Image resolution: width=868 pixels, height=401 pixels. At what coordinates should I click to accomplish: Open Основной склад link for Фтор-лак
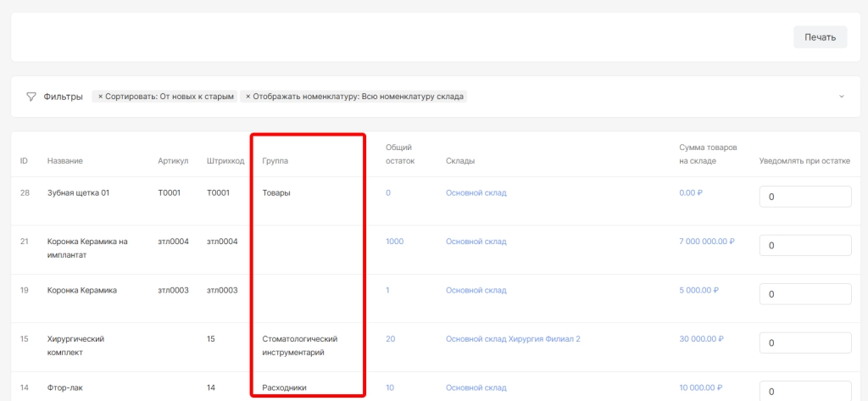click(476, 388)
